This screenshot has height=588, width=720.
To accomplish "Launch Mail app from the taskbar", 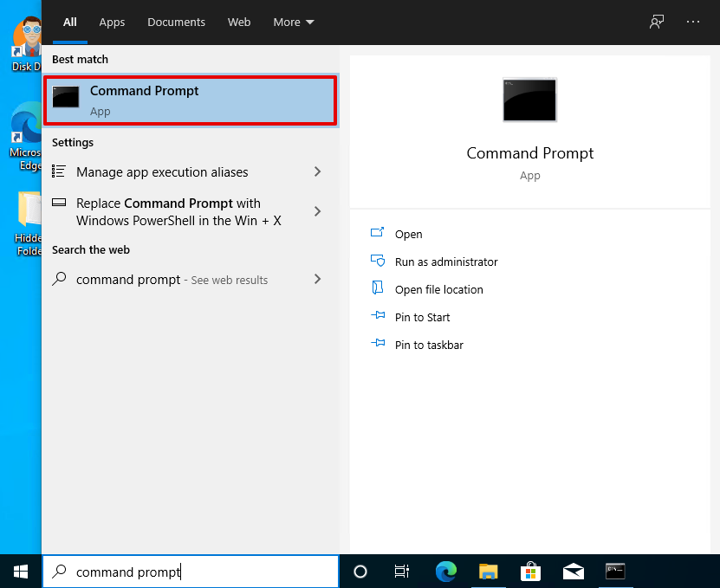I will point(573,572).
